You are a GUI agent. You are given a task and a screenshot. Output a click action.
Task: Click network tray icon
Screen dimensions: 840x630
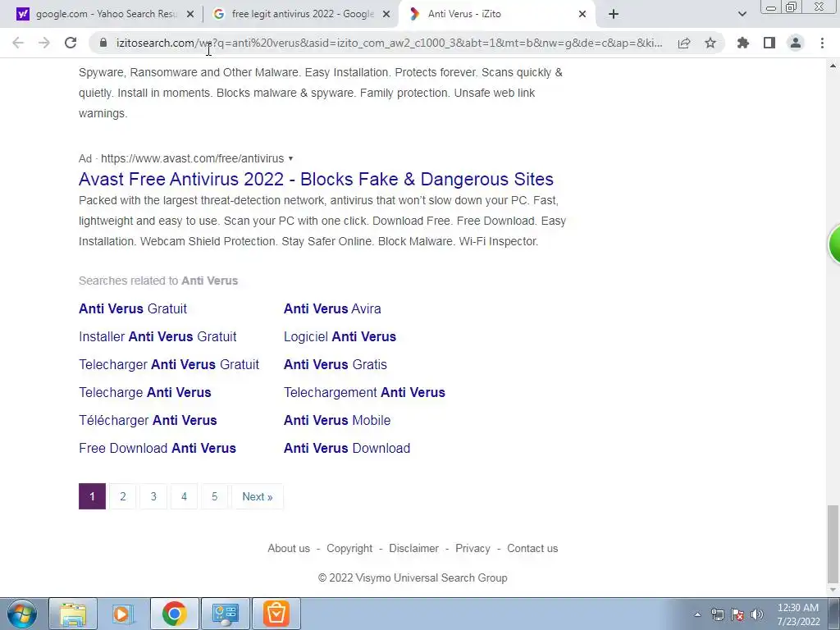(x=717, y=614)
